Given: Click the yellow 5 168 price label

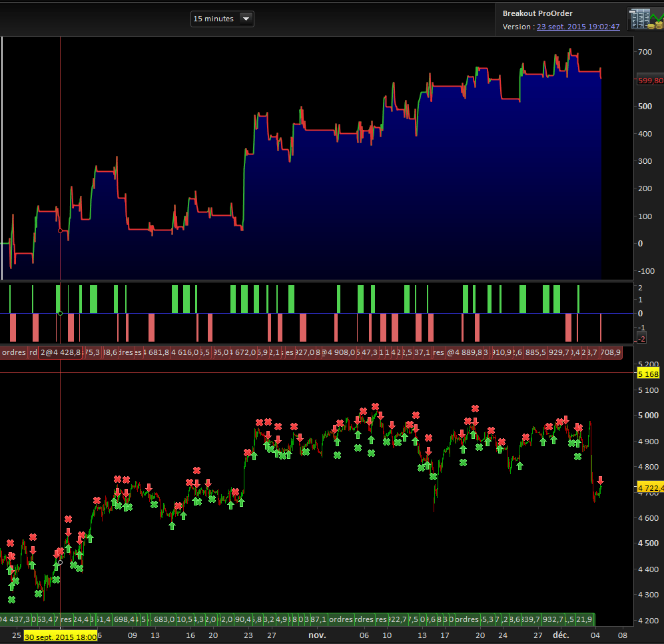Looking at the screenshot, I should 648,374.
